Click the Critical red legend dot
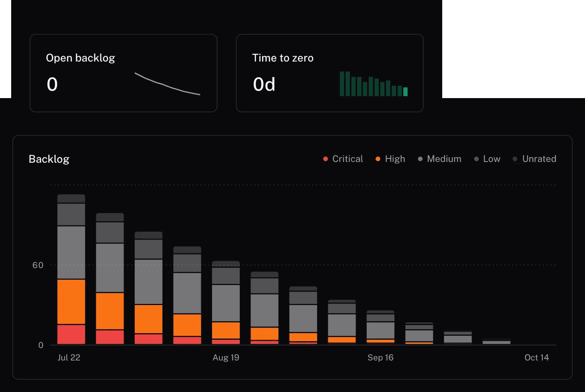 (x=325, y=159)
